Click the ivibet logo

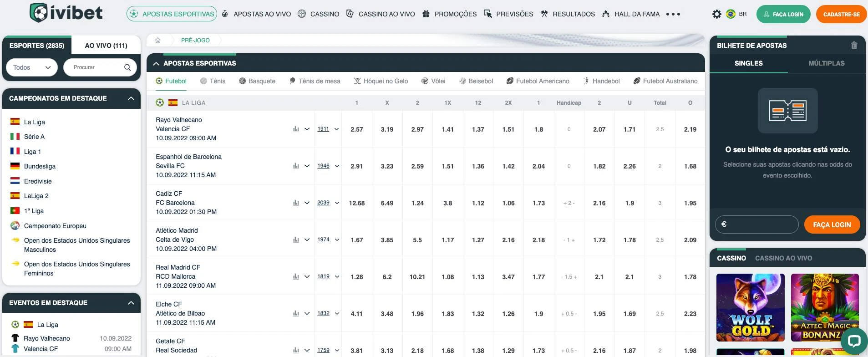tap(66, 13)
